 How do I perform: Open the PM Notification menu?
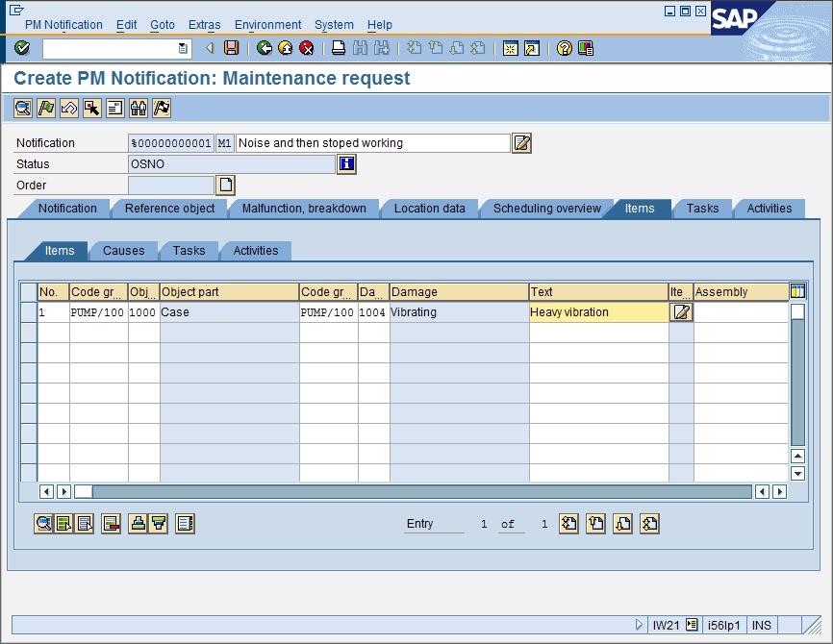tap(63, 25)
